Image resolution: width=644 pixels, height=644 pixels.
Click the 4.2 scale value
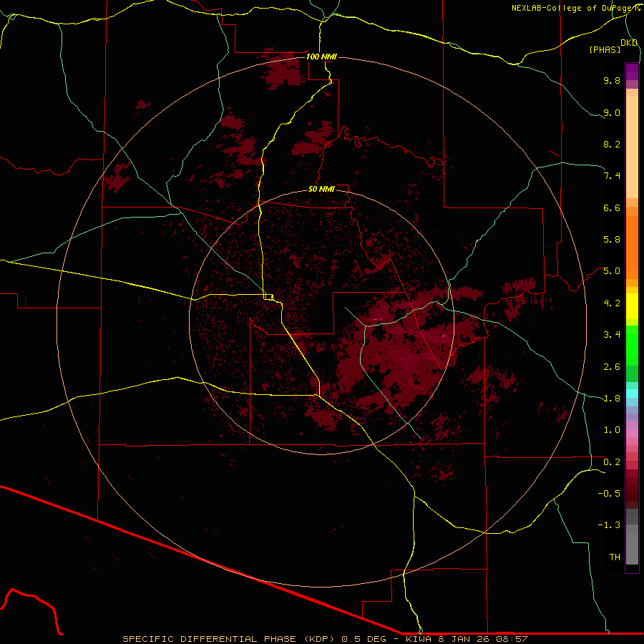[x=612, y=303]
